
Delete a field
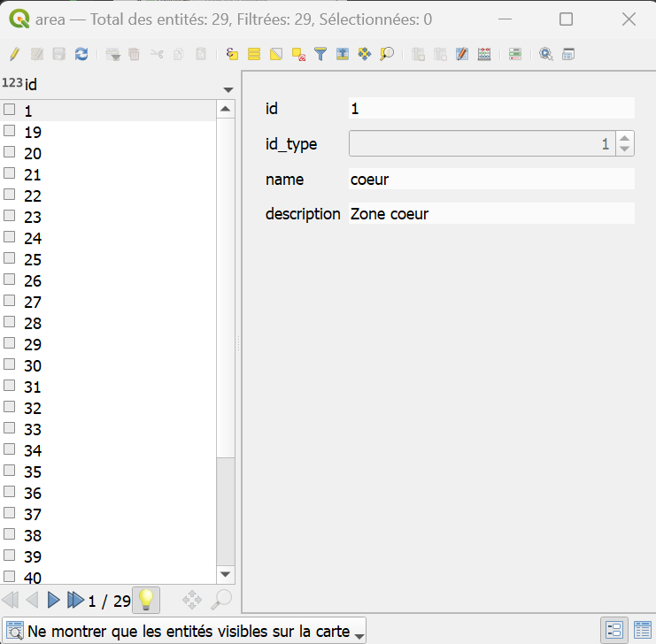pyautogui.click(x=440, y=54)
